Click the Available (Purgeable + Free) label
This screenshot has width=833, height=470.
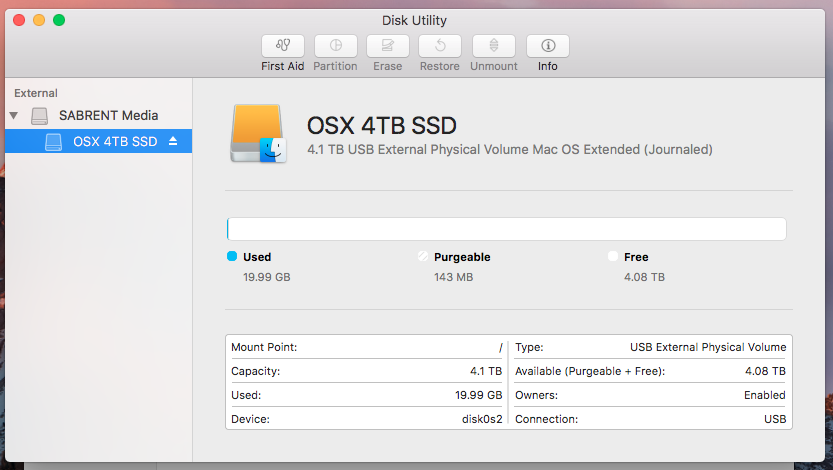590,371
